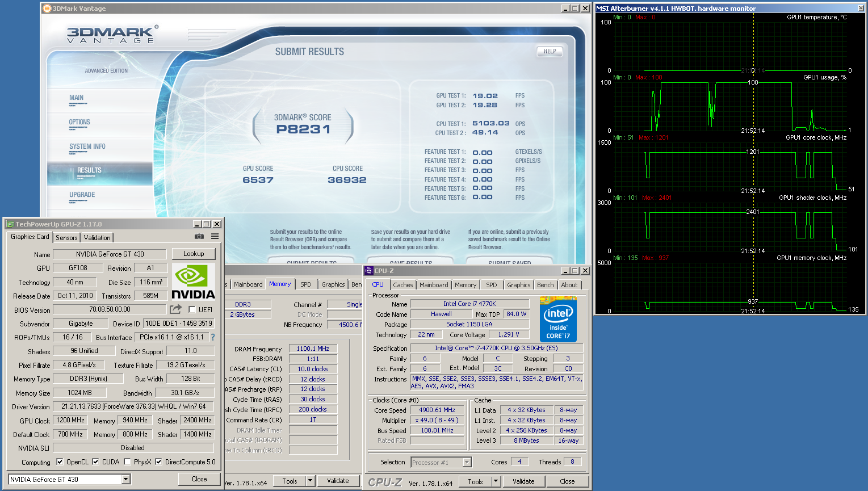Toggle the CUDA checkbox
This screenshot has width=868, height=491.
pyautogui.click(x=95, y=462)
